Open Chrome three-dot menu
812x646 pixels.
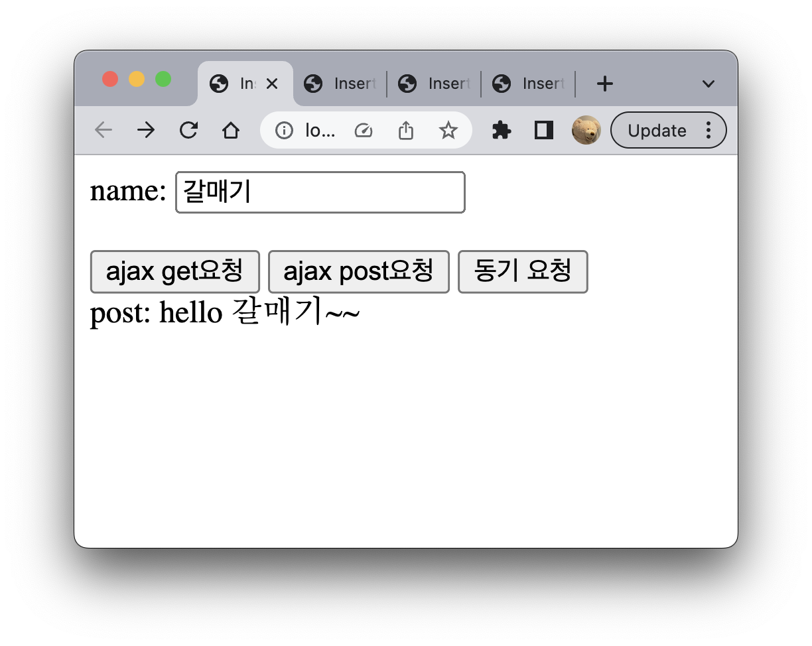click(x=709, y=130)
